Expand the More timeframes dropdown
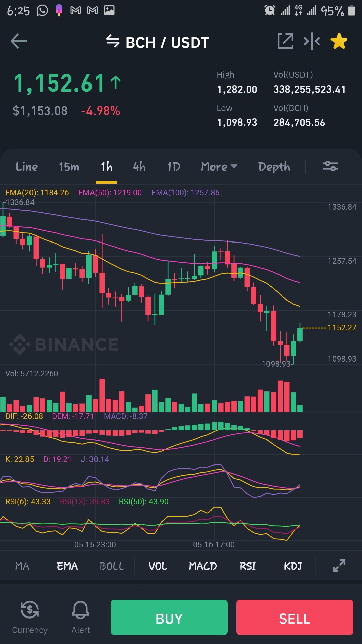The width and height of the screenshot is (362, 644). (219, 167)
